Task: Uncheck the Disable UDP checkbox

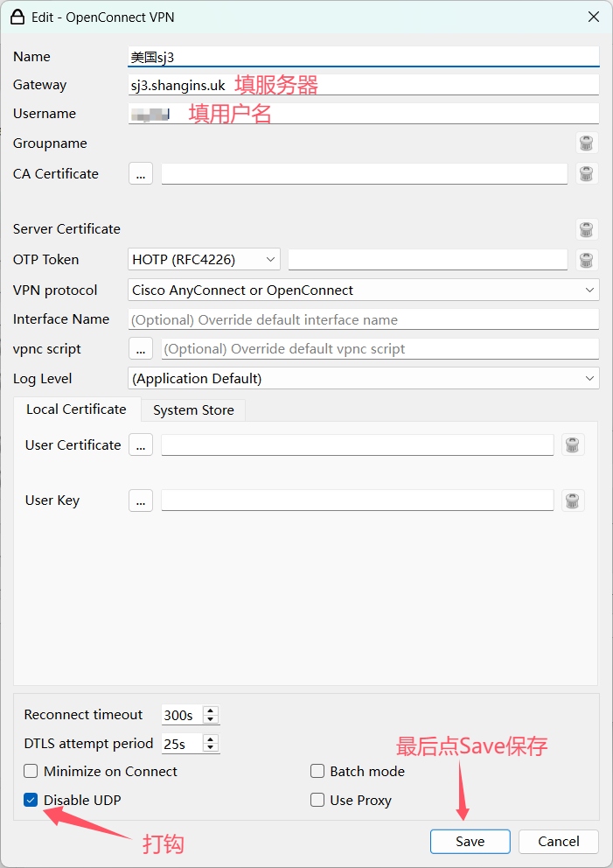Action: click(x=31, y=800)
